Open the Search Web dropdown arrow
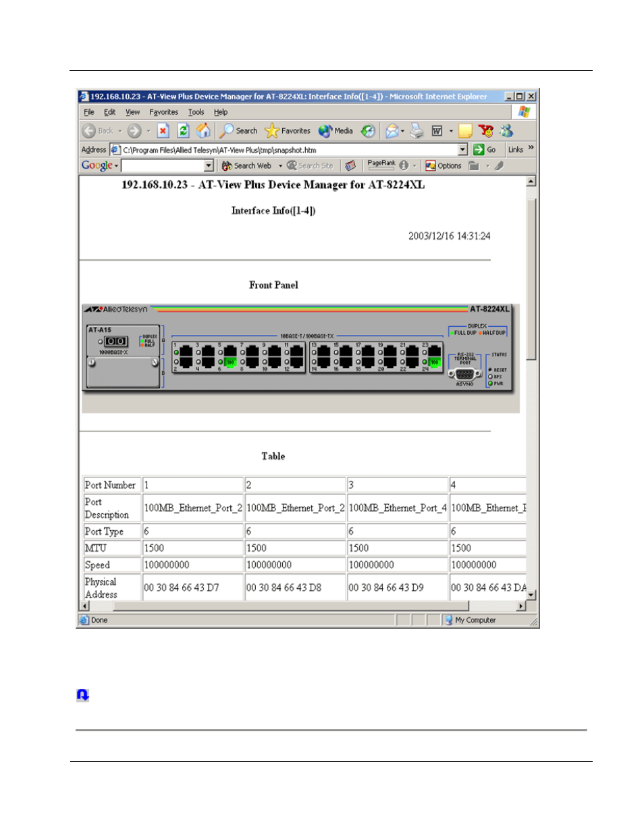 (280, 165)
